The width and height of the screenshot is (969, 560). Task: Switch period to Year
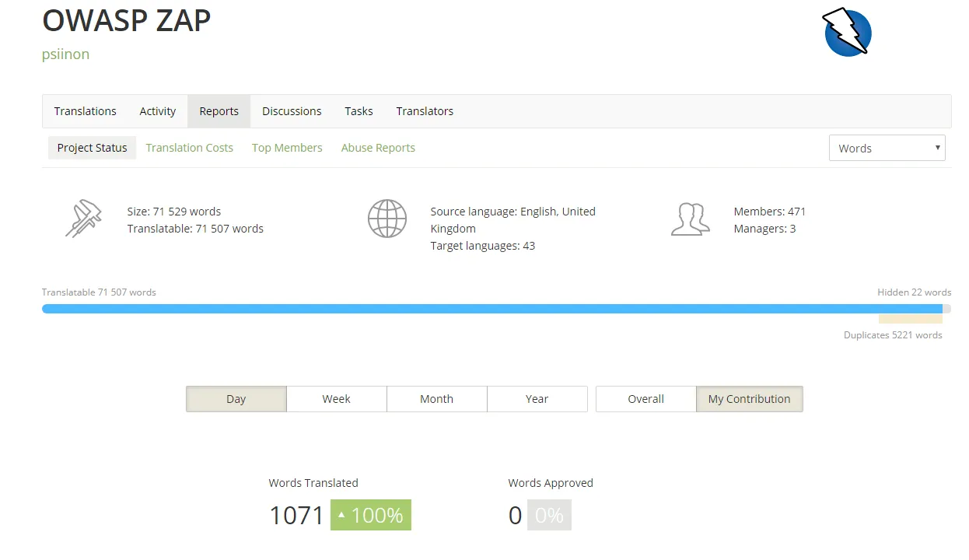click(537, 399)
